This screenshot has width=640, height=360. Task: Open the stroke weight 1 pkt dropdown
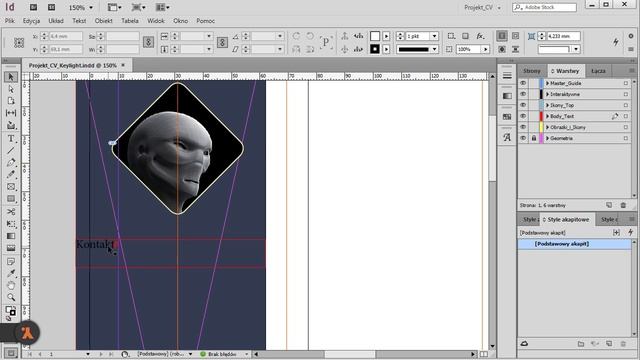(435, 36)
